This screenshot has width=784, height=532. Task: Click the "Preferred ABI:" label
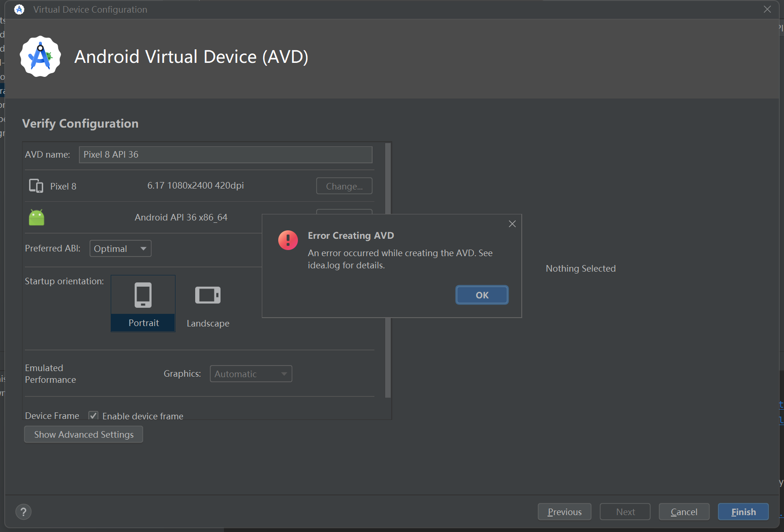(x=53, y=248)
